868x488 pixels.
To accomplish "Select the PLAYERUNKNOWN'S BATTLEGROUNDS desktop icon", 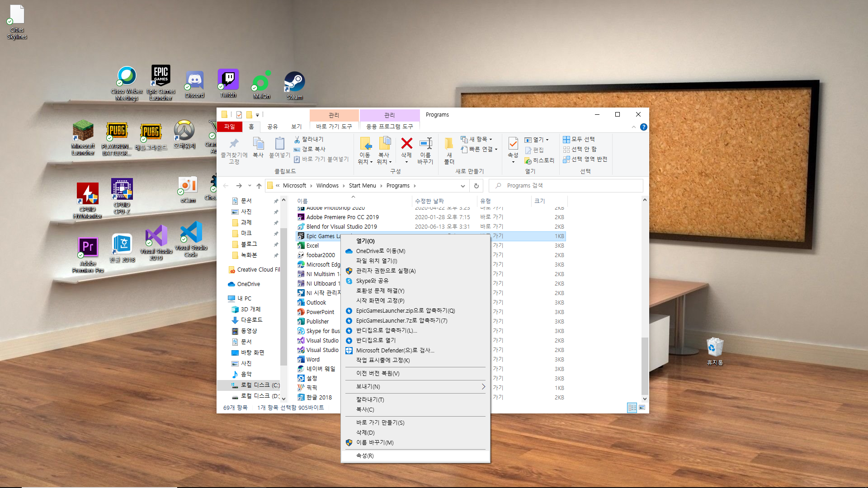I will (x=117, y=139).
